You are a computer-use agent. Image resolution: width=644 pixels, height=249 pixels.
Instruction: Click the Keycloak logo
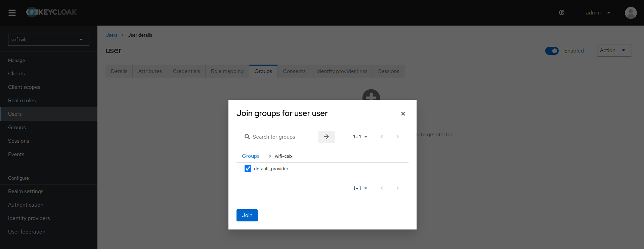(51, 12)
